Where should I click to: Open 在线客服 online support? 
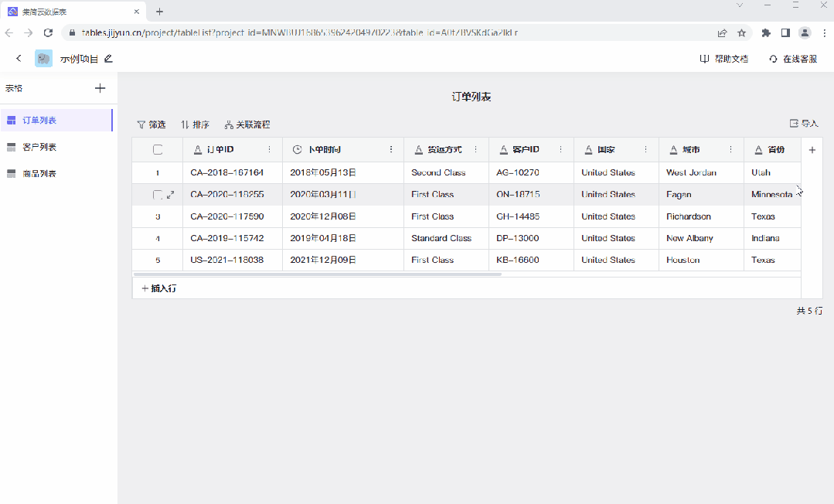point(793,59)
